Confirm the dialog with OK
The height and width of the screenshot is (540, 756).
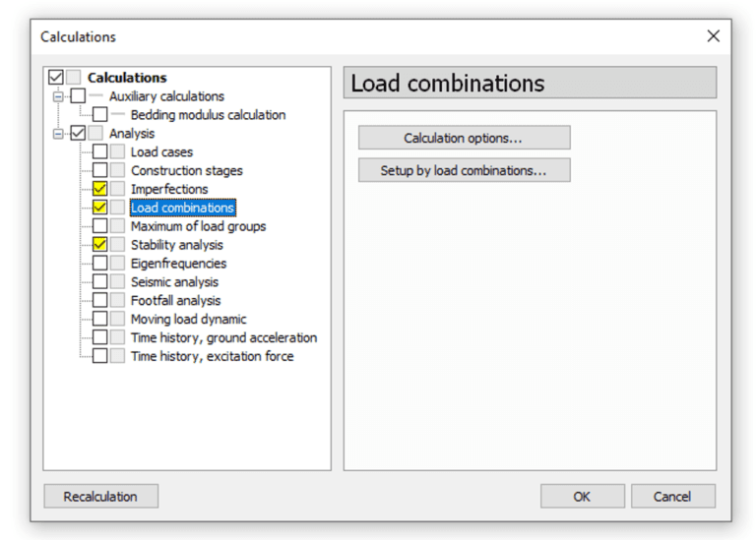[x=583, y=496]
